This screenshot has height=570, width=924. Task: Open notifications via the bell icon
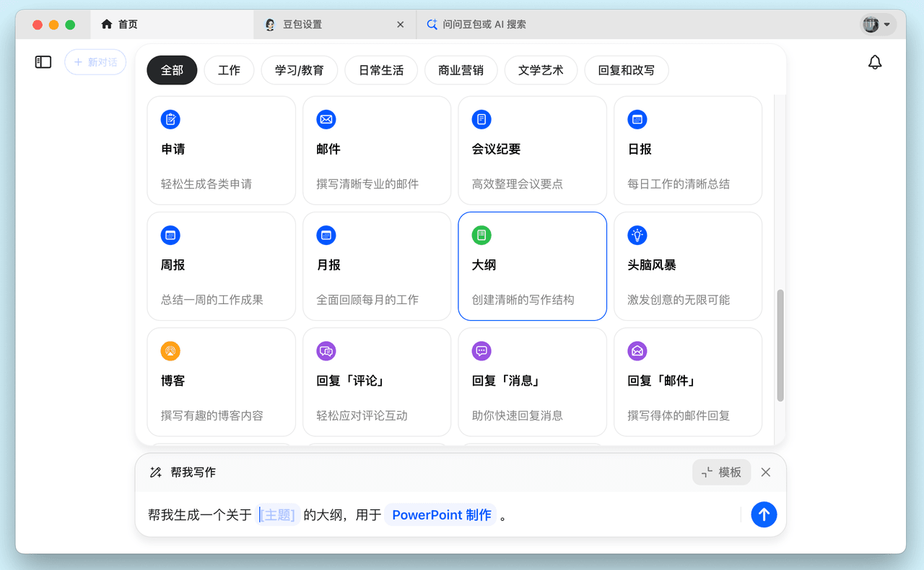874,62
